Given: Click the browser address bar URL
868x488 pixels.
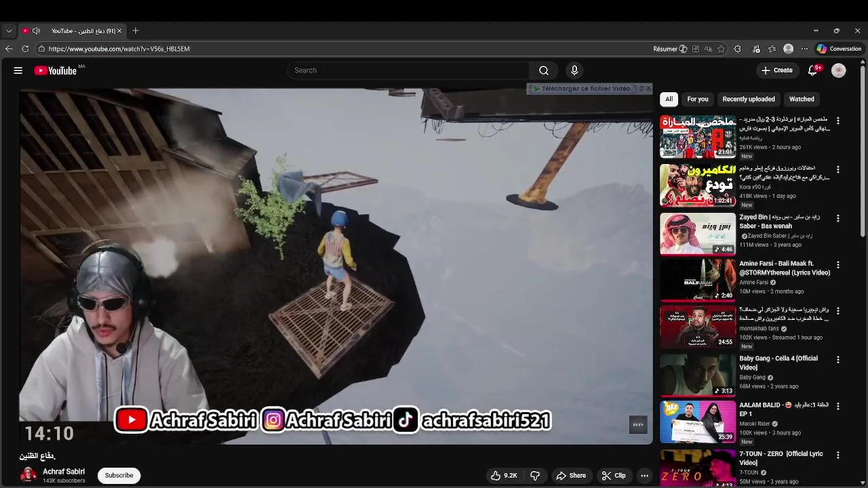Looking at the screenshot, I should coord(119,49).
